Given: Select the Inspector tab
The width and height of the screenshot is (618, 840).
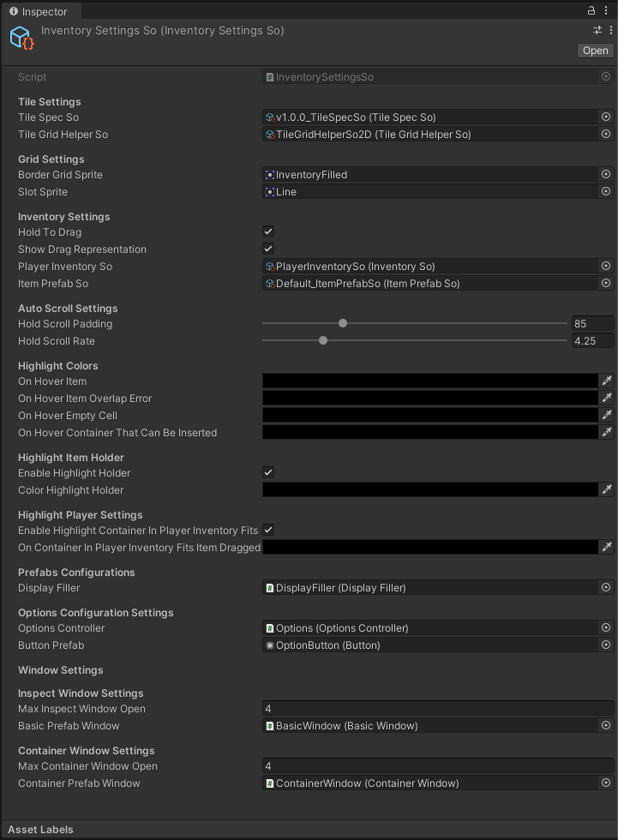Looking at the screenshot, I should coord(40,11).
